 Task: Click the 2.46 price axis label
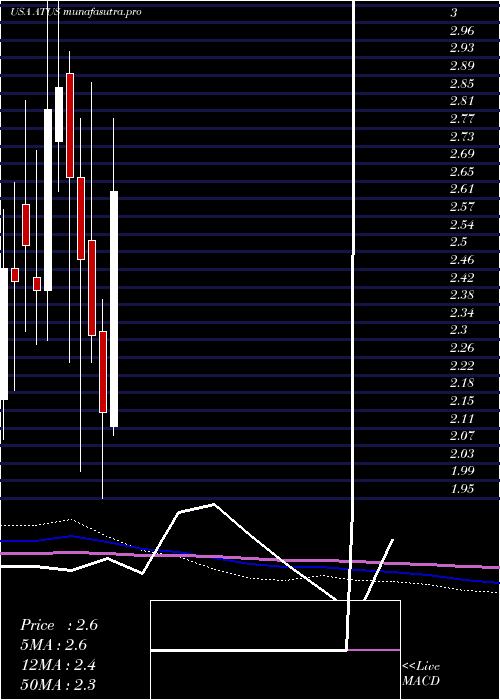(462, 260)
